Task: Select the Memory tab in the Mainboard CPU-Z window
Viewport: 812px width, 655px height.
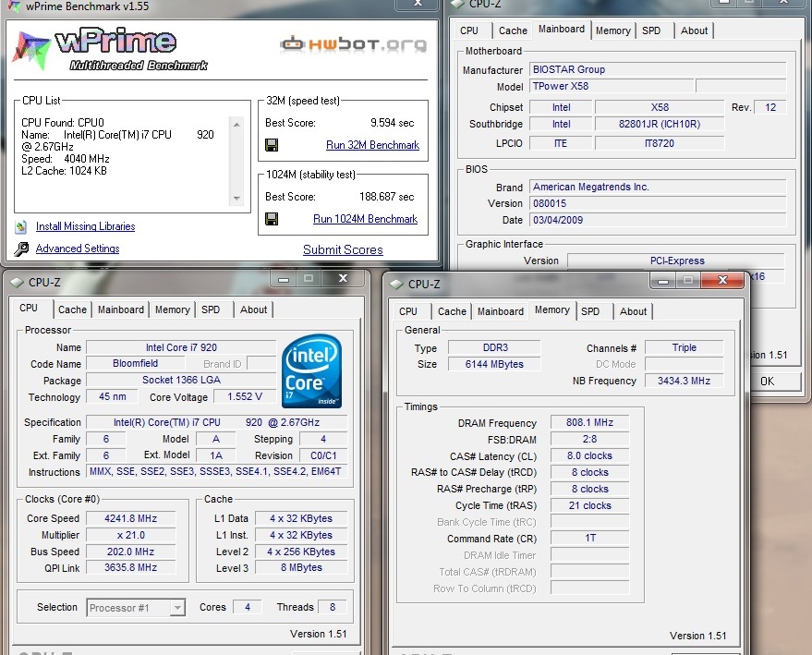Action: tap(613, 30)
